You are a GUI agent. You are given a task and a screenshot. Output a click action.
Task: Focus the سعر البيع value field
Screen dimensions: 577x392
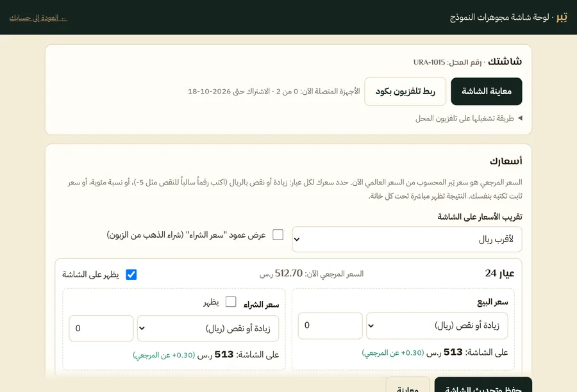point(330,325)
